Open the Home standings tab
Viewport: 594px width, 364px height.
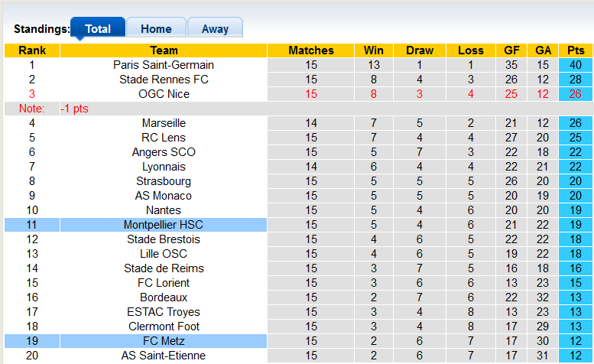click(156, 29)
